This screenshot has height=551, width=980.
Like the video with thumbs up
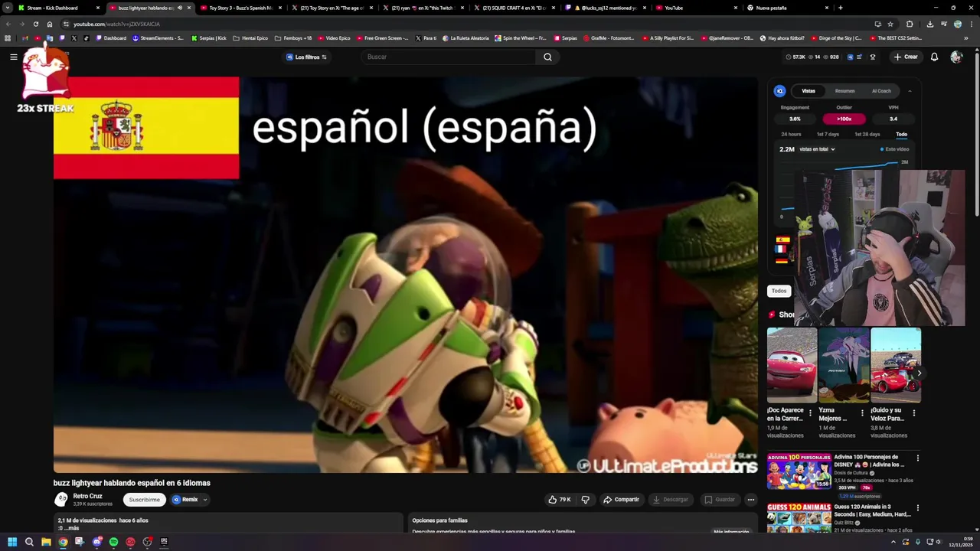pyautogui.click(x=559, y=500)
